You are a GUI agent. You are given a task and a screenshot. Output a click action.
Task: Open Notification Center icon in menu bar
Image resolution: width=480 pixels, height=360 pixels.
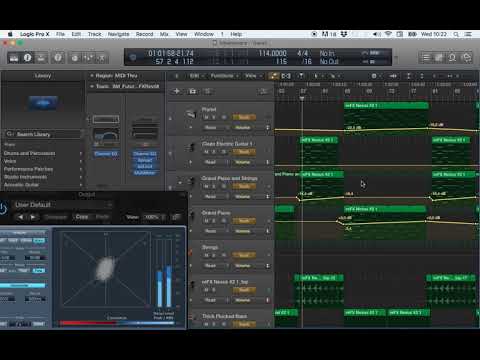click(468, 34)
